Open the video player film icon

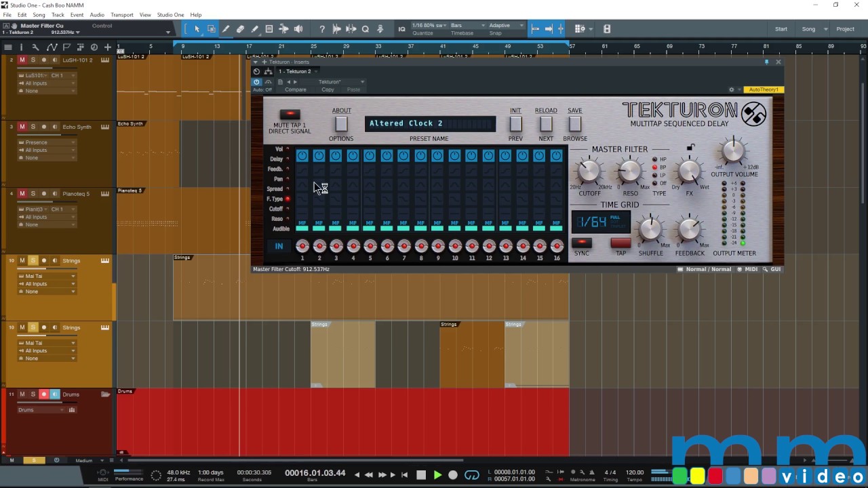click(607, 29)
